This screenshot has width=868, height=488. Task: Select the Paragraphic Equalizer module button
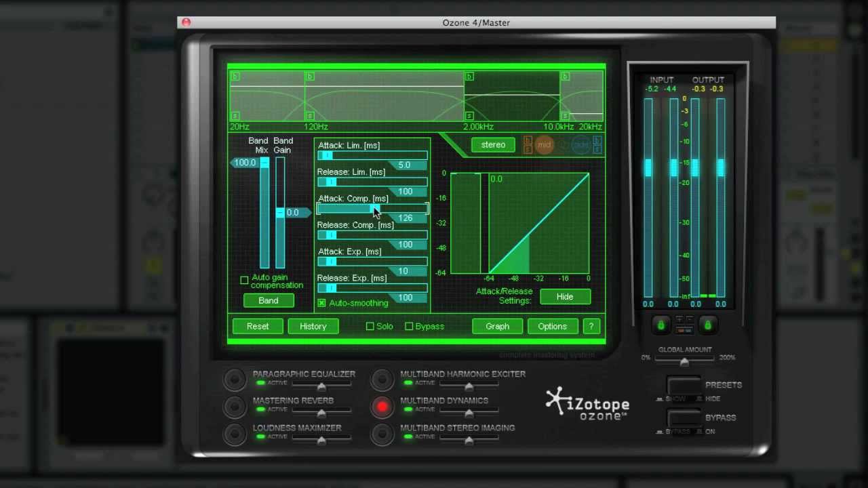(235, 380)
